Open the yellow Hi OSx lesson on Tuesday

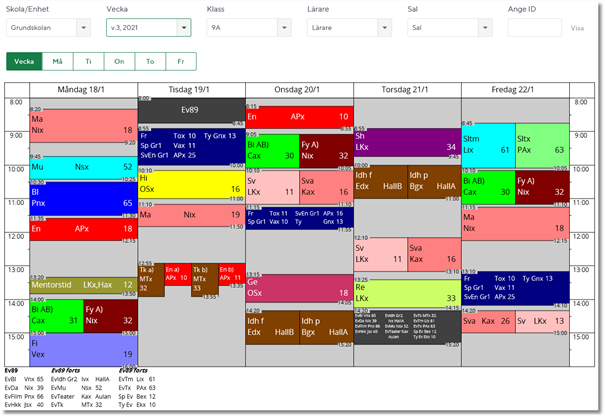tap(191, 183)
